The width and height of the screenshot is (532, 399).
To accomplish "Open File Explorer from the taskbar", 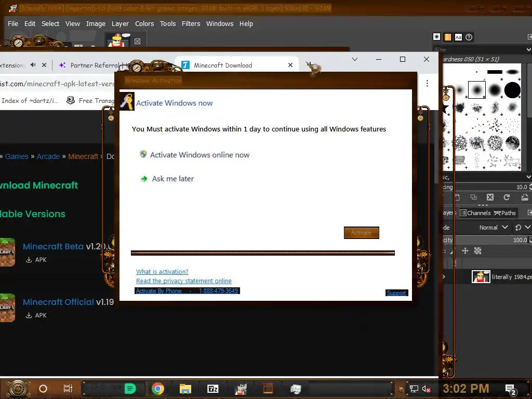I will coord(185,389).
